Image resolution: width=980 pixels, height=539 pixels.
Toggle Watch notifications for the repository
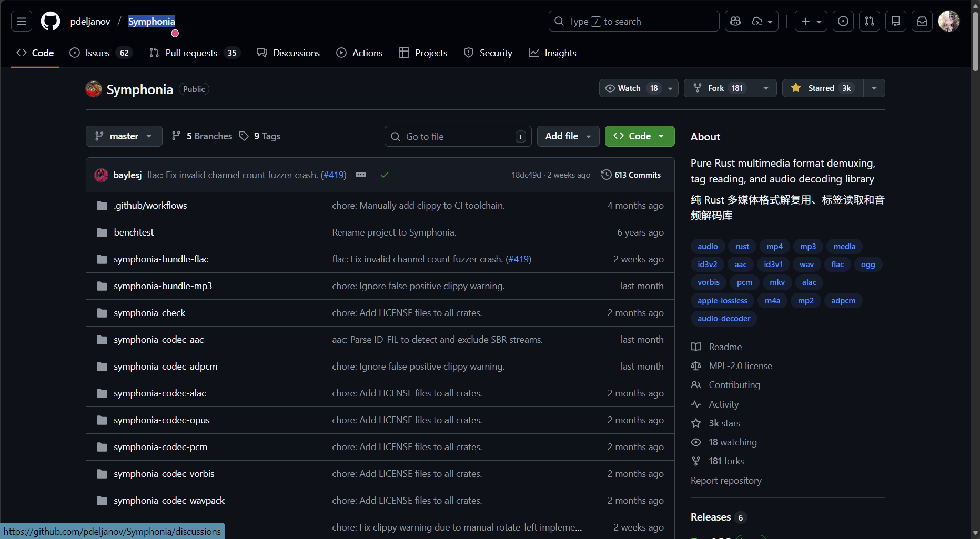click(x=630, y=88)
